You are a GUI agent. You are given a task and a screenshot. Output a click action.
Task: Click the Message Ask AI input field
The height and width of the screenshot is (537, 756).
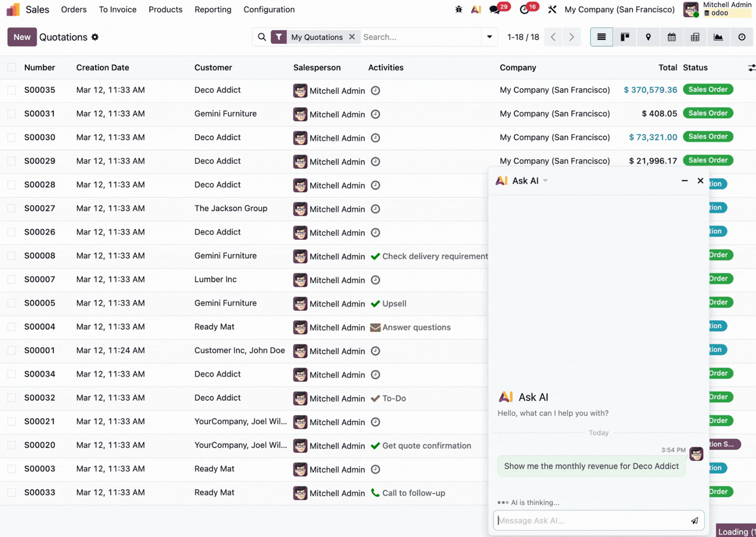pos(591,521)
